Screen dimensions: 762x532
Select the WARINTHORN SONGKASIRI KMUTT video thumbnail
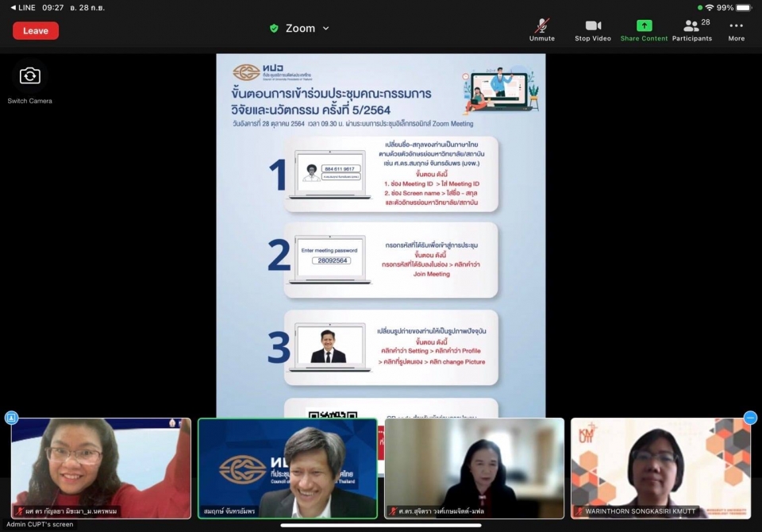(661, 468)
